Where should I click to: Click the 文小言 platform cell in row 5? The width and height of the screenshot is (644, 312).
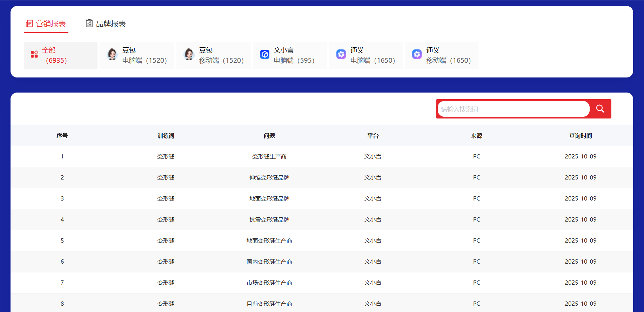tap(373, 240)
